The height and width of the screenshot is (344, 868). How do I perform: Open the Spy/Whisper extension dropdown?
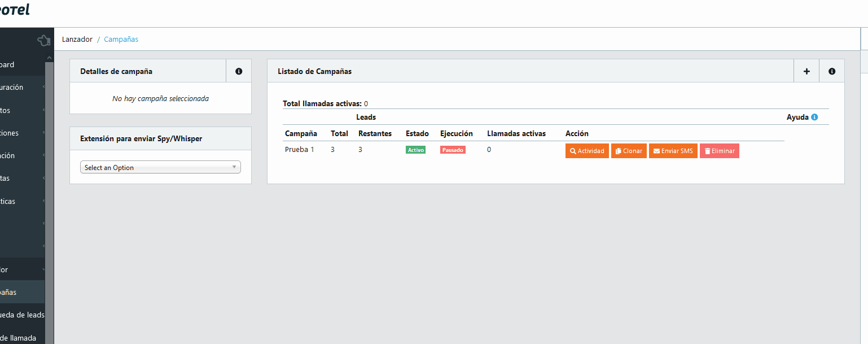[160, 168]
